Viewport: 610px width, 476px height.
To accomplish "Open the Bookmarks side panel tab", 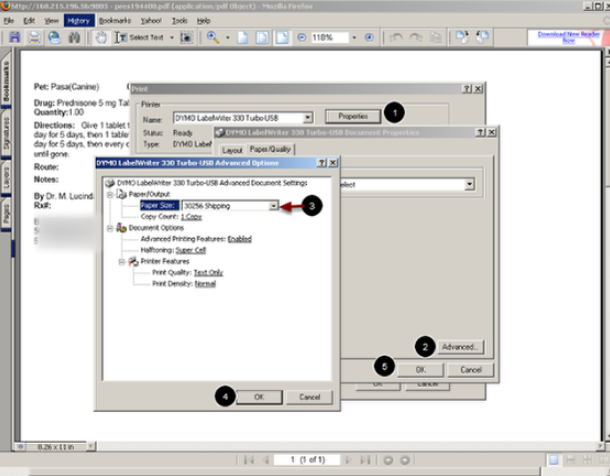I will click(x=6, y=80).
